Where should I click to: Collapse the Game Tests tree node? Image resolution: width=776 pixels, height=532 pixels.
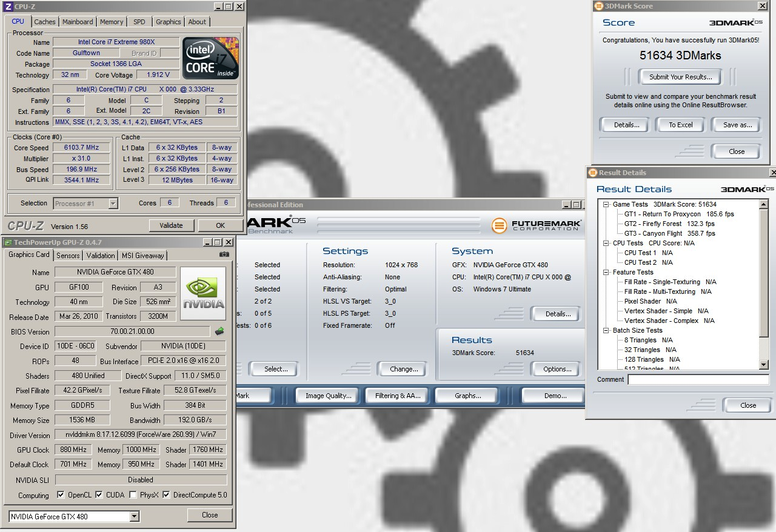pos(606,205)
